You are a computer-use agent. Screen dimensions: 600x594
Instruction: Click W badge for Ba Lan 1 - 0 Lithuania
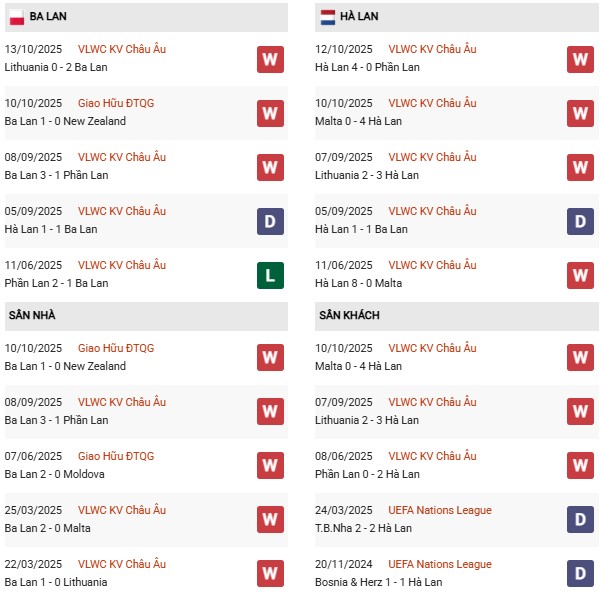click(x=269, y=574)
